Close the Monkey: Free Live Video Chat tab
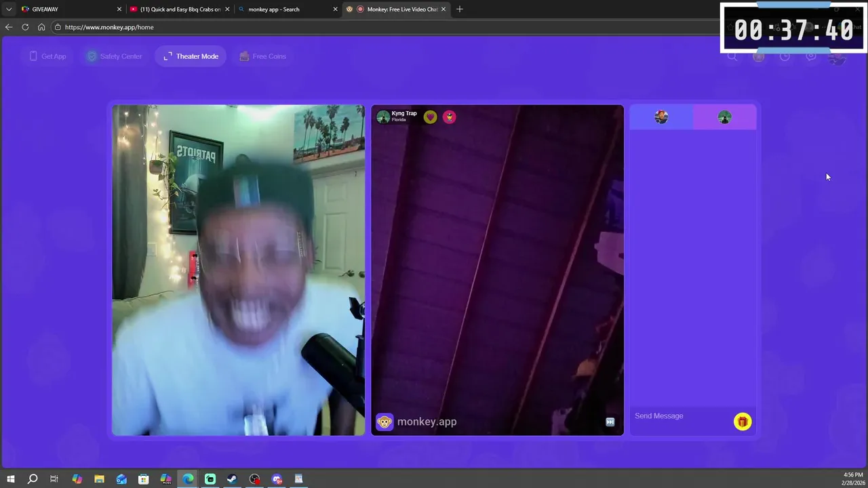This screenshot has height=488, width=868. point(443,9)
